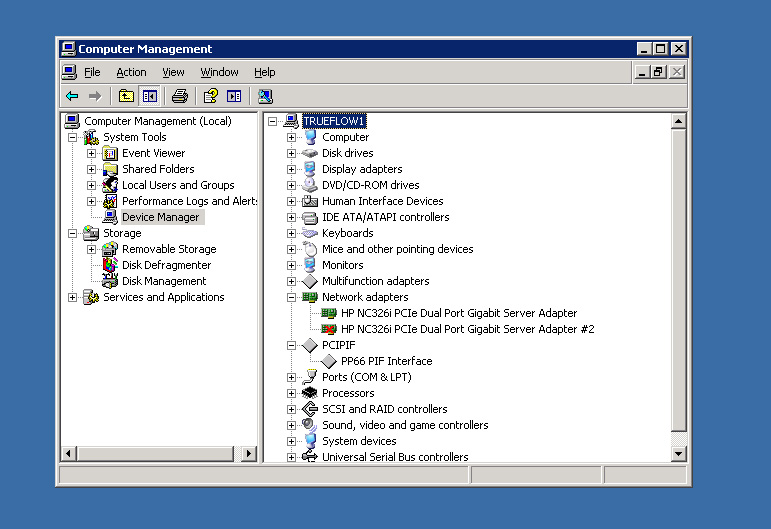
Task: Click the Sound, video and game controllers icon
Action: (310, 425)
